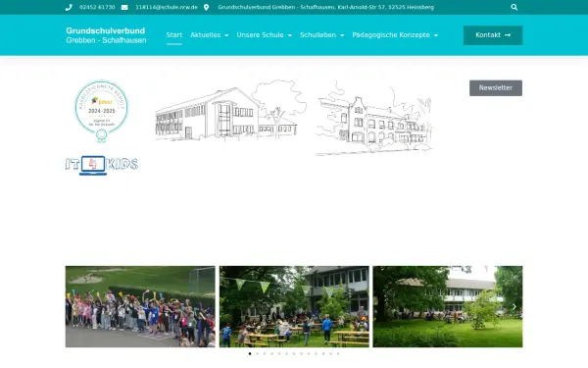588x368 pixels.
Task: Click the Newsletter button
Action: (x=495, y=88)
